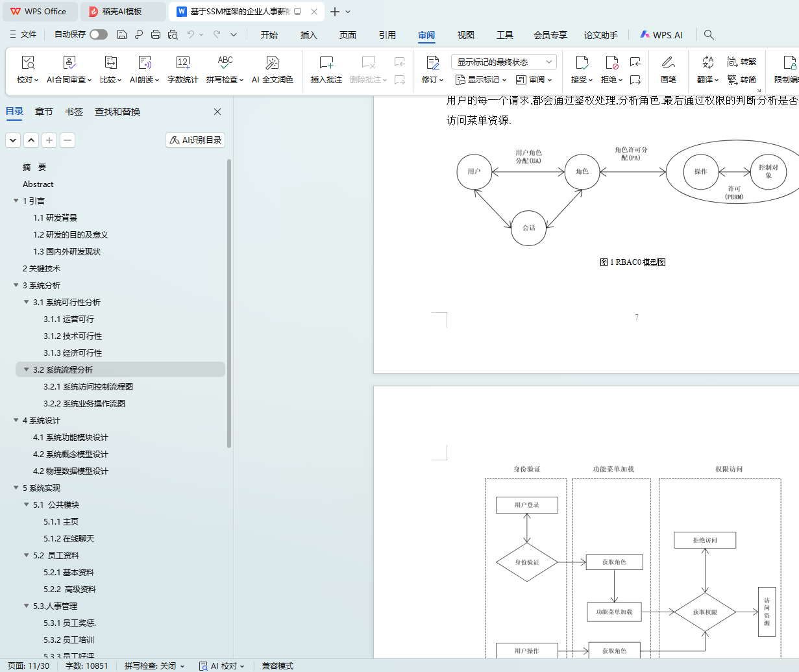Click the AI 全文润色 icon
Screen dimensions: 799x672
(272, 63)
